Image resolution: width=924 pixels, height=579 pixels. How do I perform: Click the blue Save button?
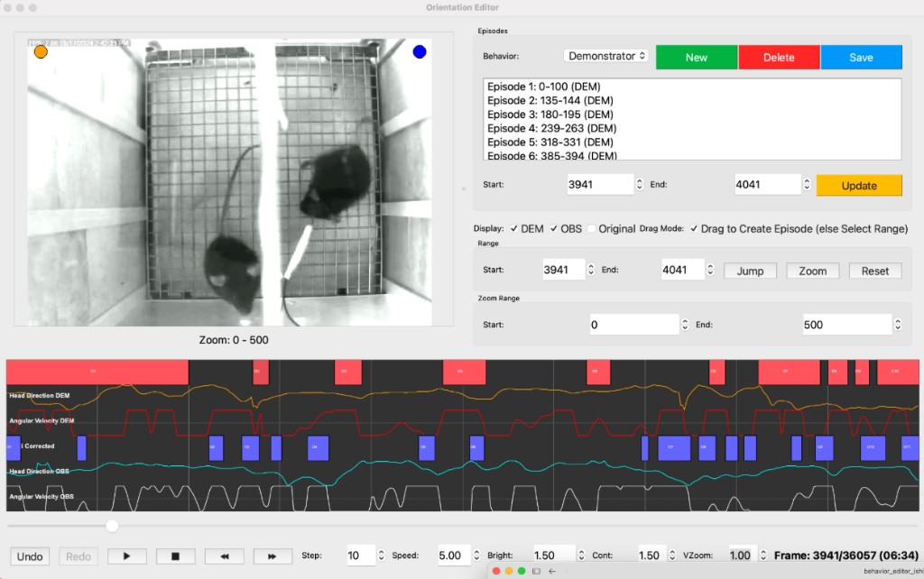click(861, 57)
